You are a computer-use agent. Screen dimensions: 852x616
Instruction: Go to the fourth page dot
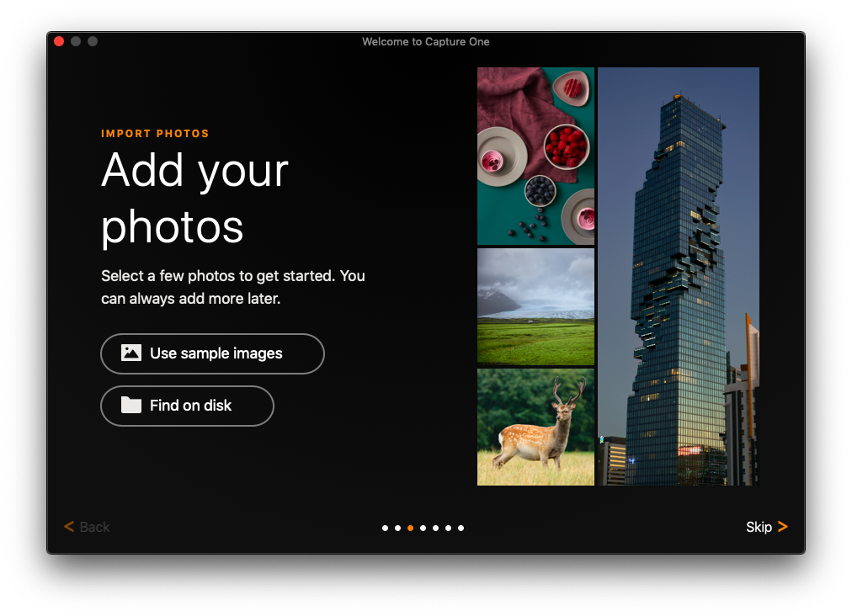(x=423, y=528)
